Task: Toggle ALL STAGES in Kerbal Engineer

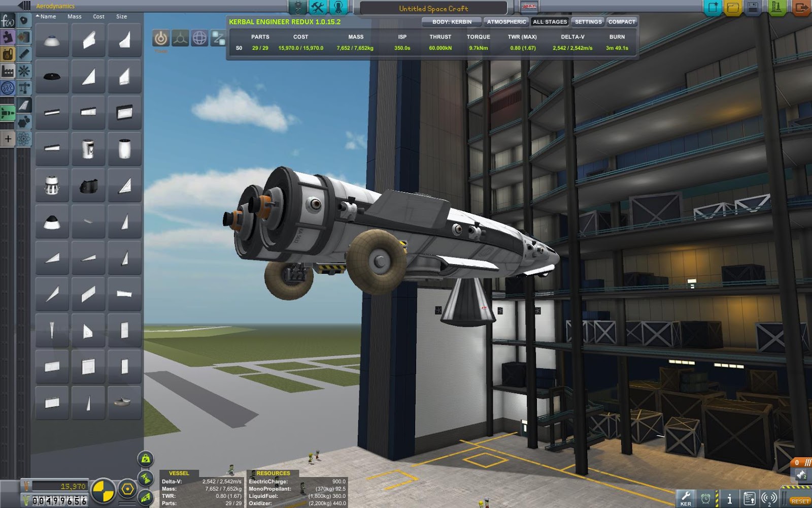Action: tap(550, 22)
